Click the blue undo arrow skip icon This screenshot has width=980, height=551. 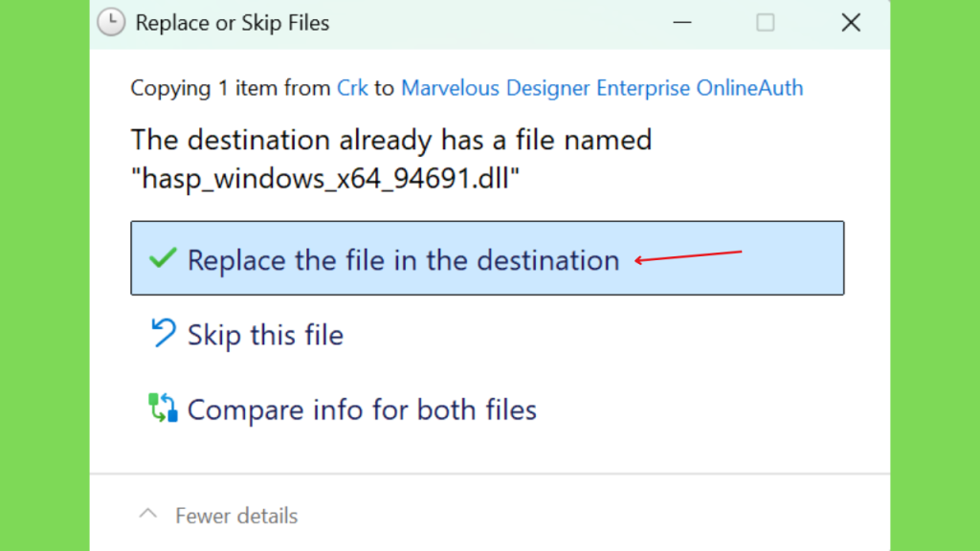(163, 332)
